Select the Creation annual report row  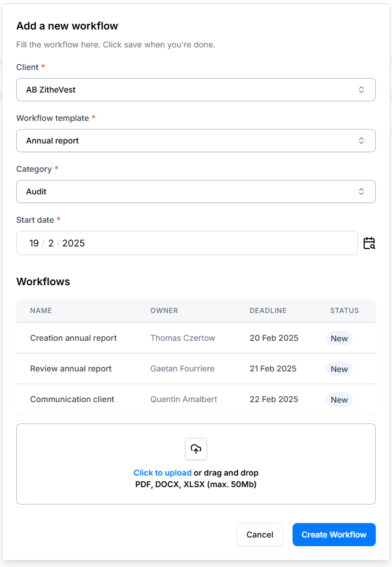click(x=73, y=338)
